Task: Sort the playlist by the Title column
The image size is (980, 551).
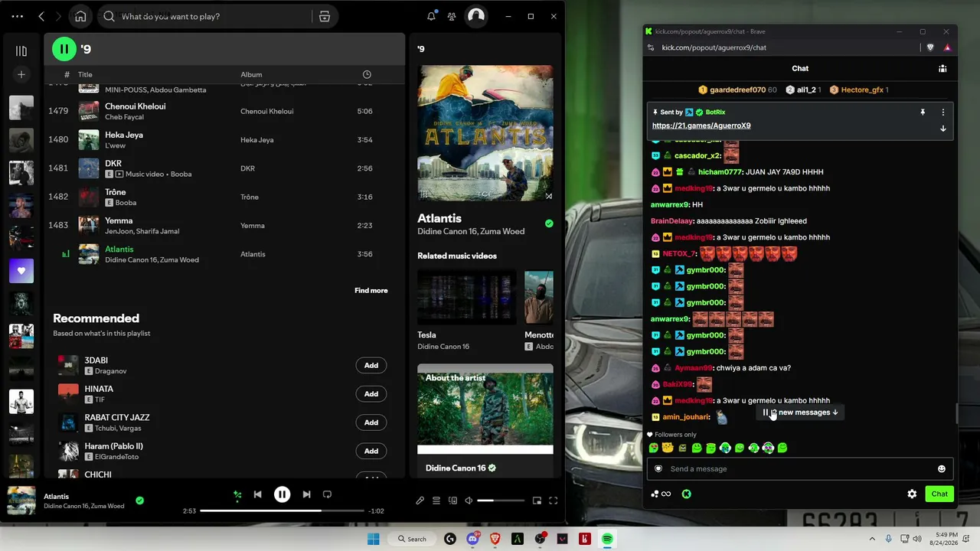Action: (85, 74)
